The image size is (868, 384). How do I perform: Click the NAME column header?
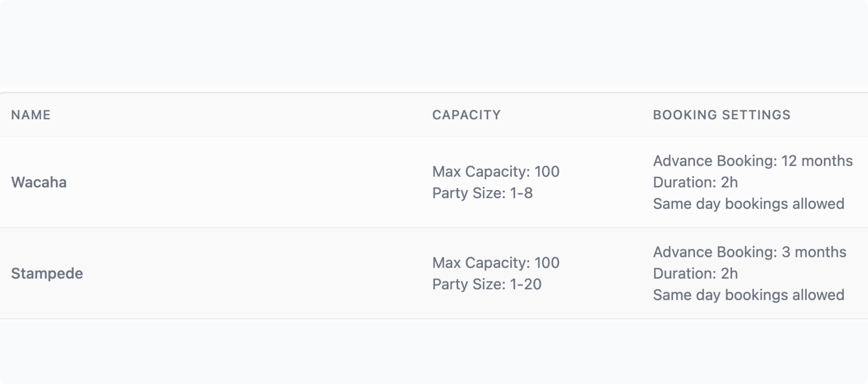31,115
